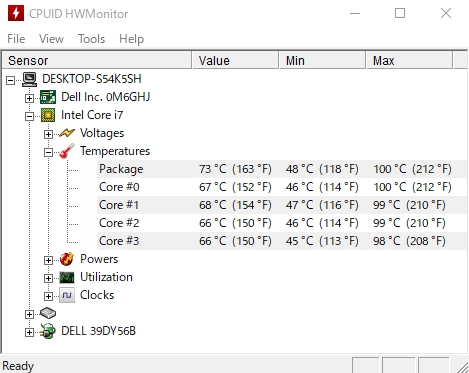Click the Utilization graph icon
Viewport: 469px width, 373px height.
coord(67,277)
